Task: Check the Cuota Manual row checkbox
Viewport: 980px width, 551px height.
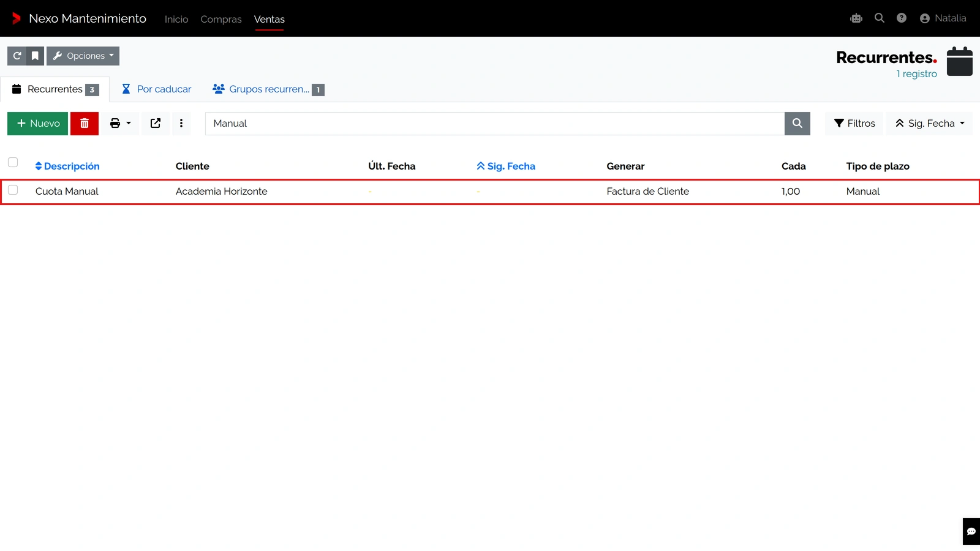Action: 13,190
